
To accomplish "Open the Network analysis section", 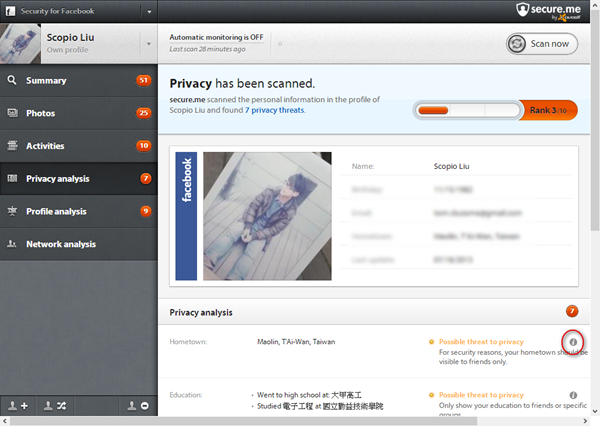I will coord(78,244).
